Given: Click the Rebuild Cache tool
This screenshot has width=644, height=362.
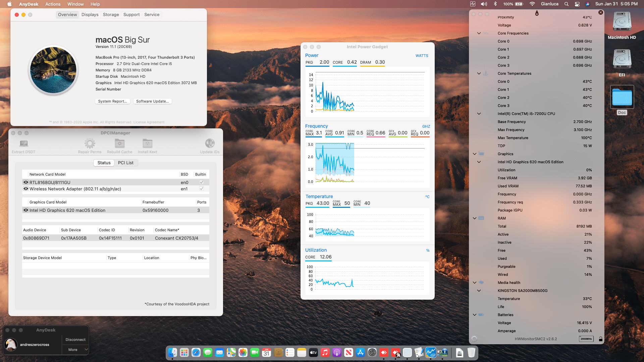Looking at the screenshot, I should click(x=119, y=144).
